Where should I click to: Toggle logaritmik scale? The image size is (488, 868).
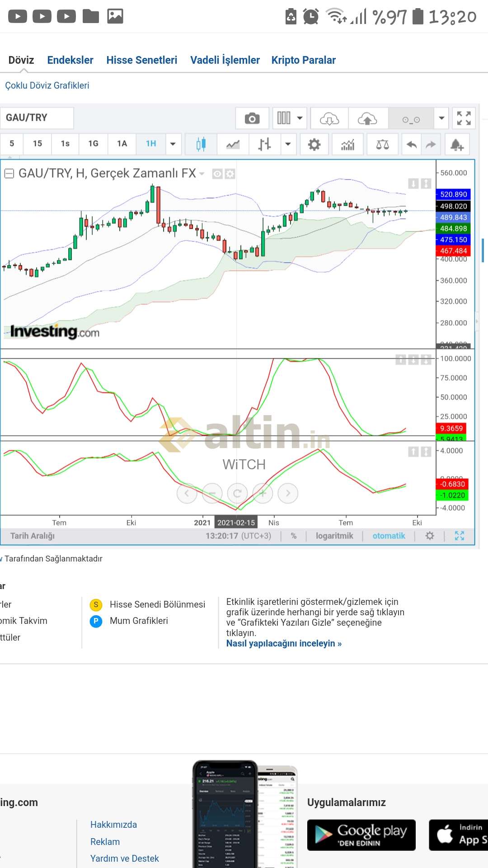coord(334,536)
